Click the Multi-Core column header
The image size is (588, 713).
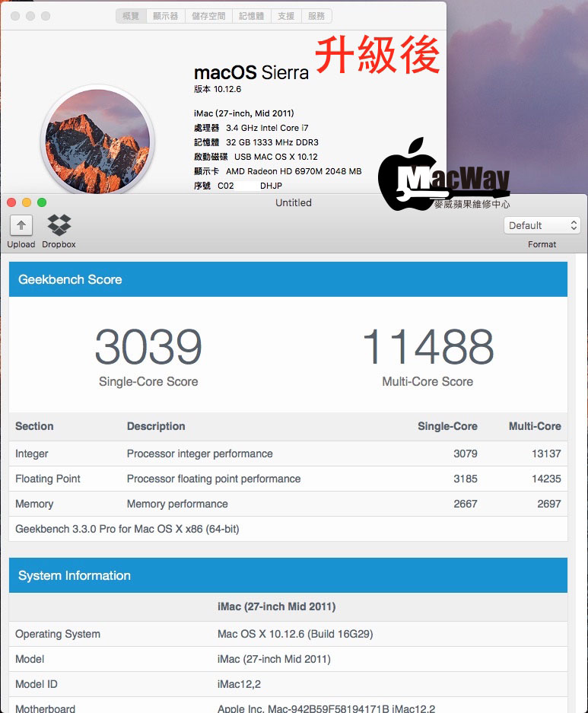click(535, 426)
